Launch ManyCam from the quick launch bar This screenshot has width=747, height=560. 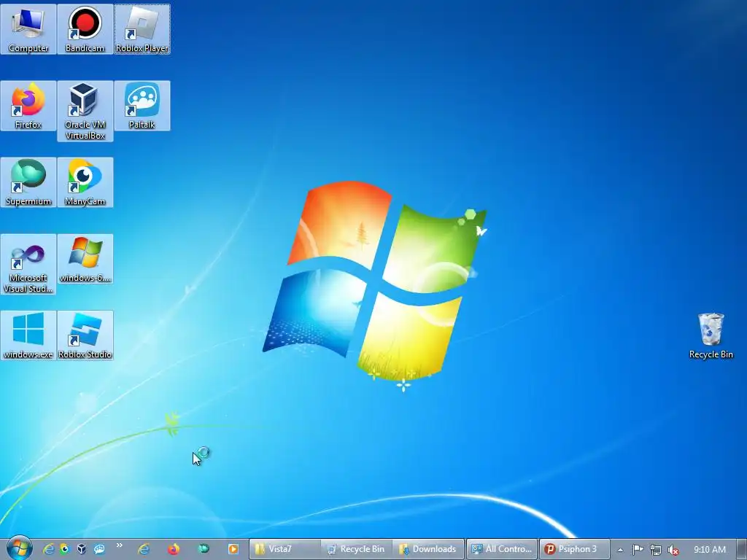(64, 549)
